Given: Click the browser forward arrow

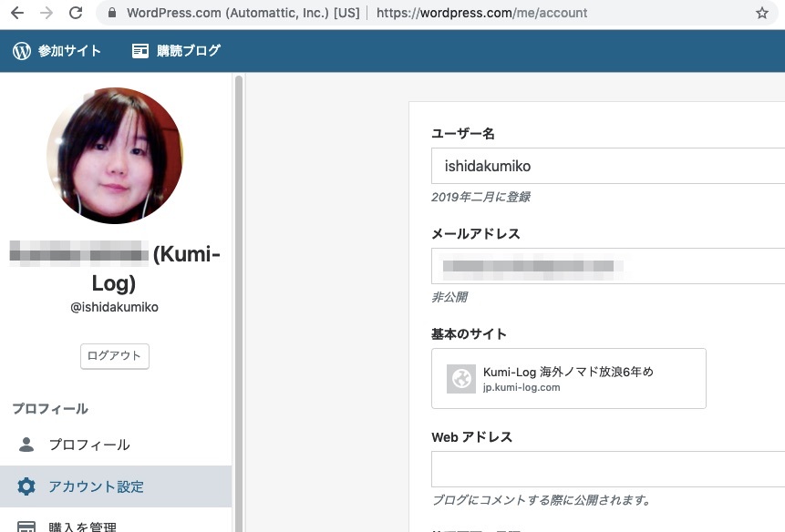Looking at the screenshot, I should pos(46,13).
